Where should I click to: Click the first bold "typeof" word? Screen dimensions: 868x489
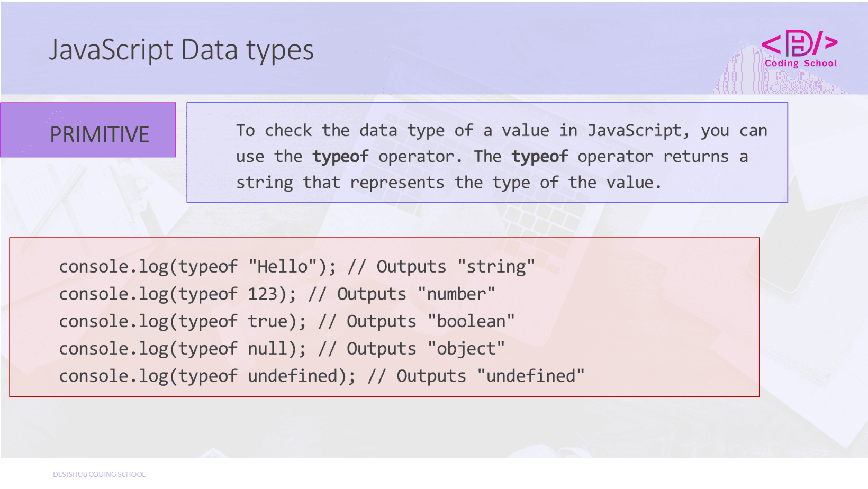(340, 157)
